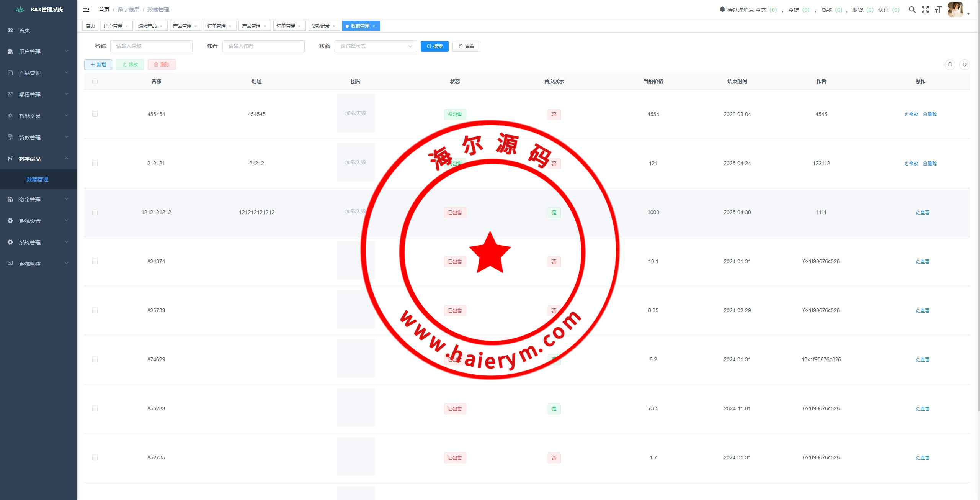The image size is (980, 500).
Task: Select the checkbox for row #24374
Action: (95, 261)
